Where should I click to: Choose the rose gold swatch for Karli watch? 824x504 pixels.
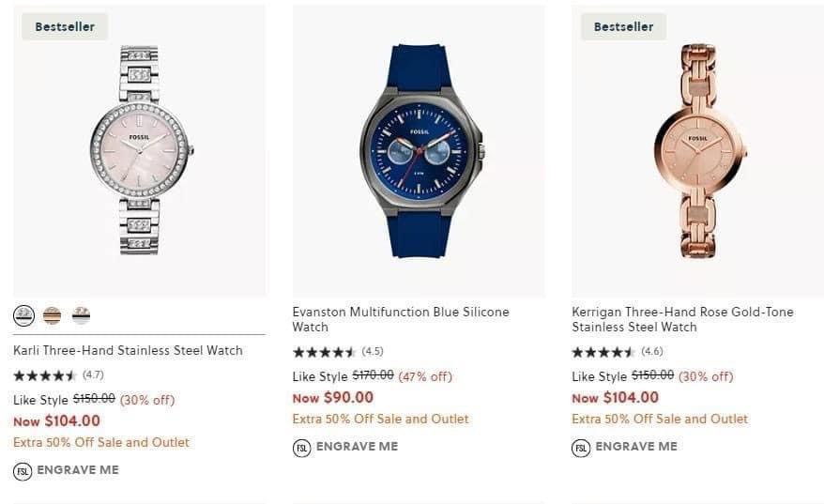click(x=53, y=315)
